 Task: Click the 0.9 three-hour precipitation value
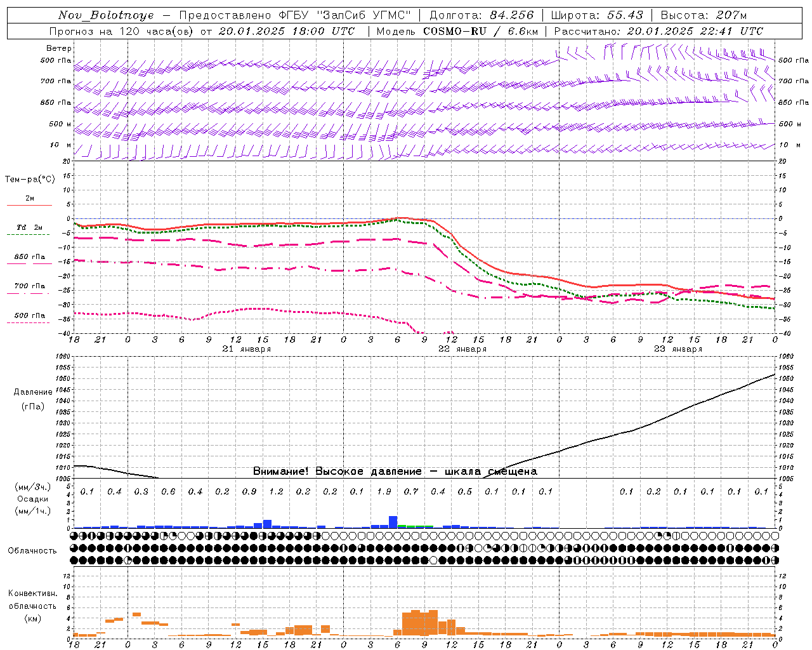249,492
